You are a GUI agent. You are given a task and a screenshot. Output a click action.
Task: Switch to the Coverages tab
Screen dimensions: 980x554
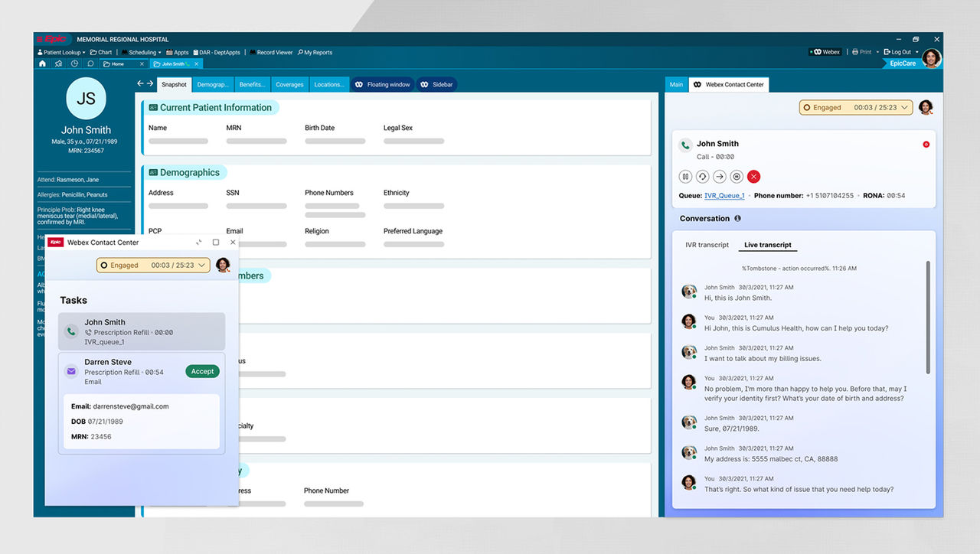tap(289, 84)
